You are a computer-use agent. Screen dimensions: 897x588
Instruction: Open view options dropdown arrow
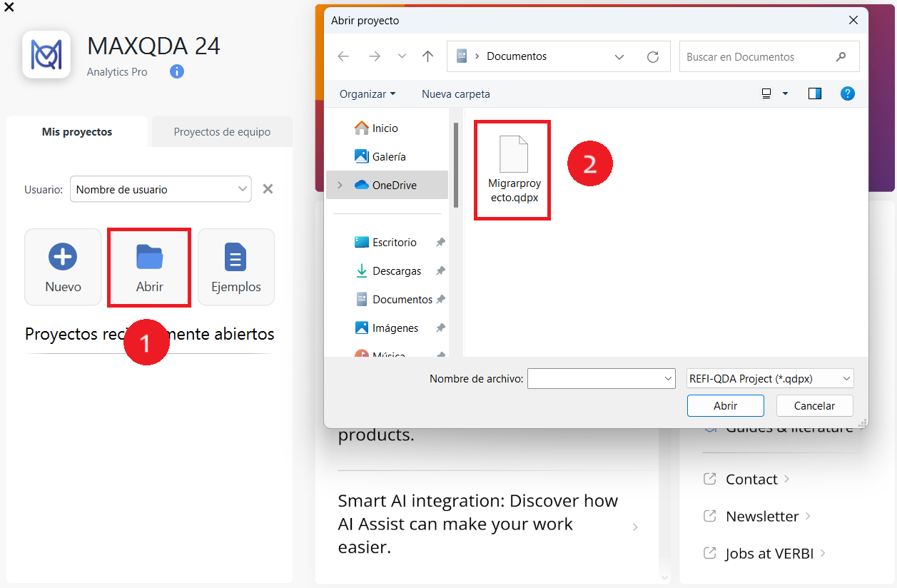786,93
